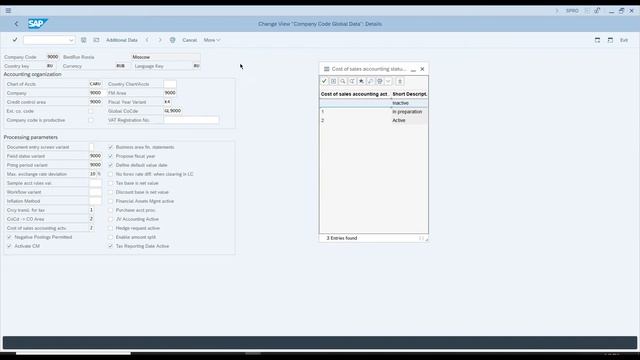The image size is (640, 360).
Task: Click the Workflow variant field
Action: pyautogui.click(x=95, y=192)
